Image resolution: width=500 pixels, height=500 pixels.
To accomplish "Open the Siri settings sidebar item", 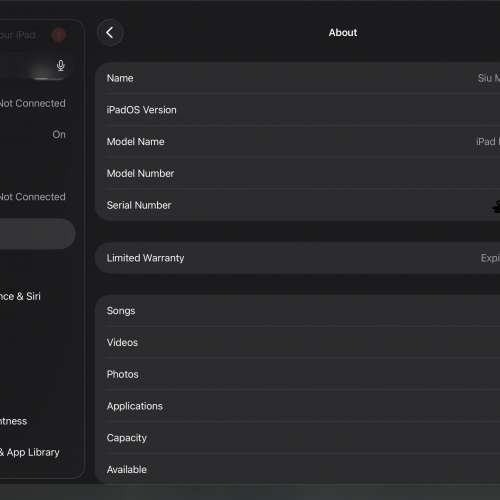I will 37,296.
